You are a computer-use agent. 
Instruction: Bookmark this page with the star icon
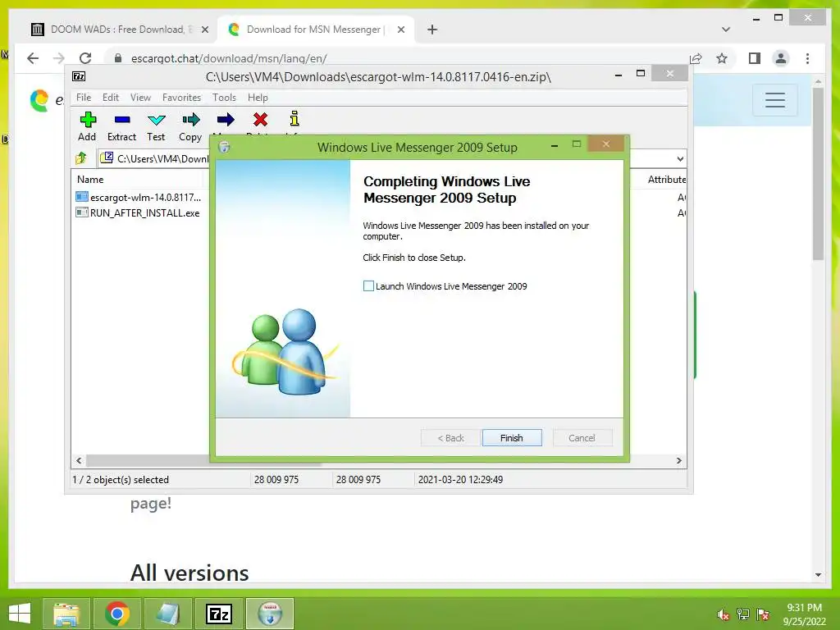point(722,58)
